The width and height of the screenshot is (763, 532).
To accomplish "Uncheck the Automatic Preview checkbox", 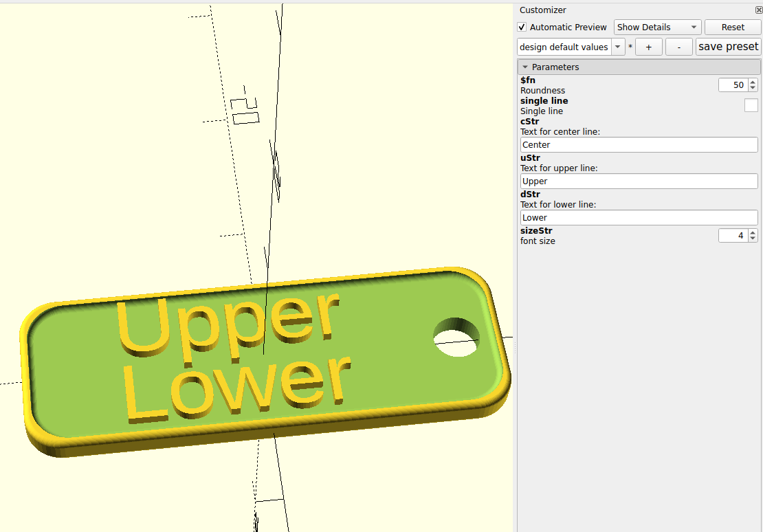I will click(522, 27).
